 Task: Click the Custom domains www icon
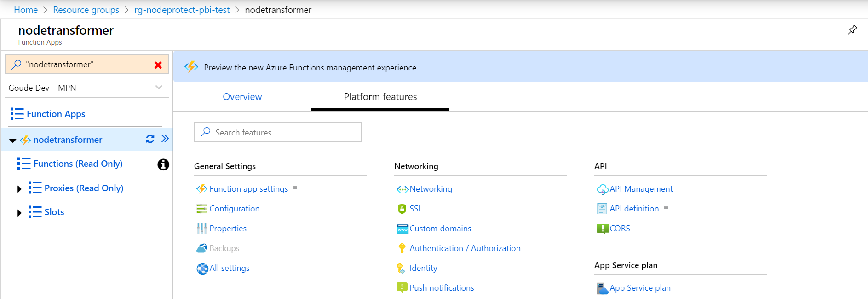402,229
